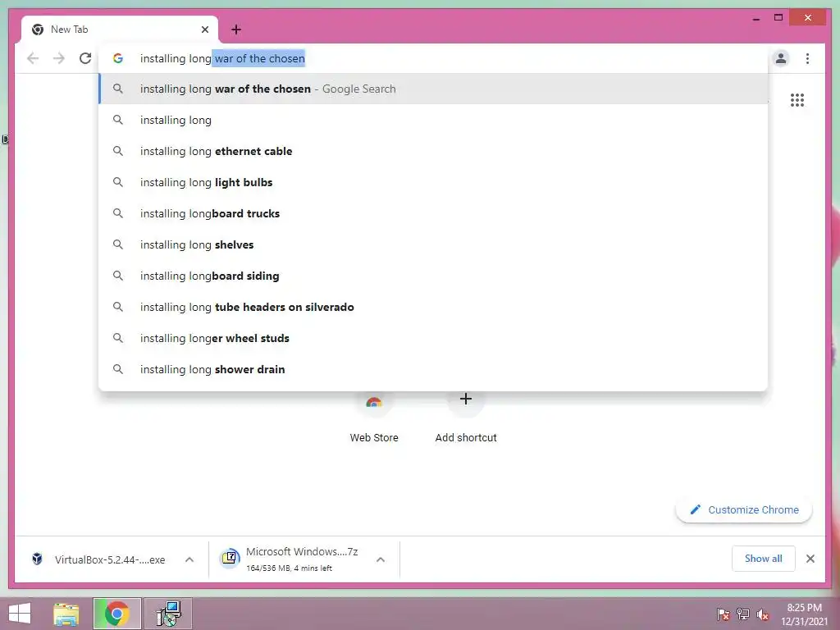
Task: Click the muted volume tray icon
Action: (x=763, y=614)
